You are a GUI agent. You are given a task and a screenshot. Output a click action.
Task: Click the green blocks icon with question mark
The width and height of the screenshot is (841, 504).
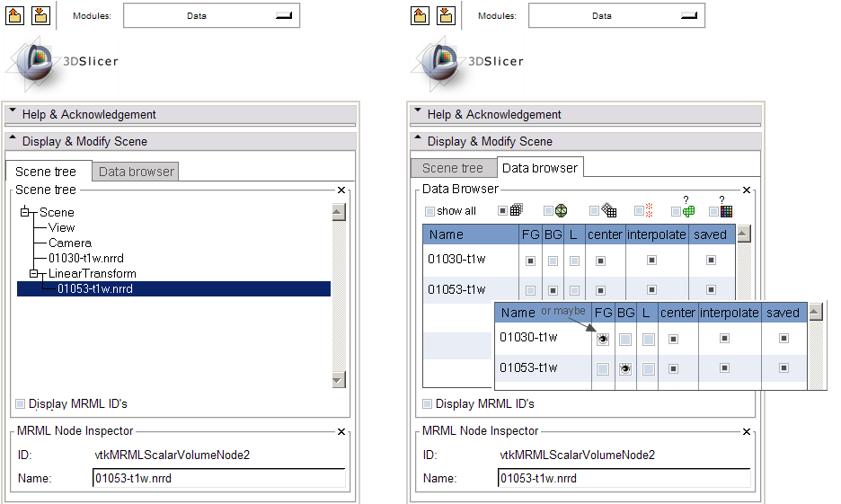click(x=688, y=211)
